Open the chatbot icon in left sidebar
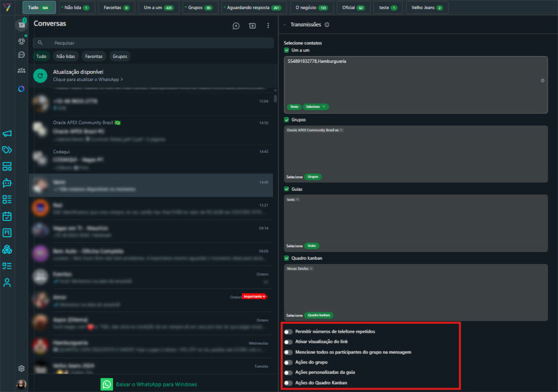Screen dimensions: 558x392 [x=7, y=183]
